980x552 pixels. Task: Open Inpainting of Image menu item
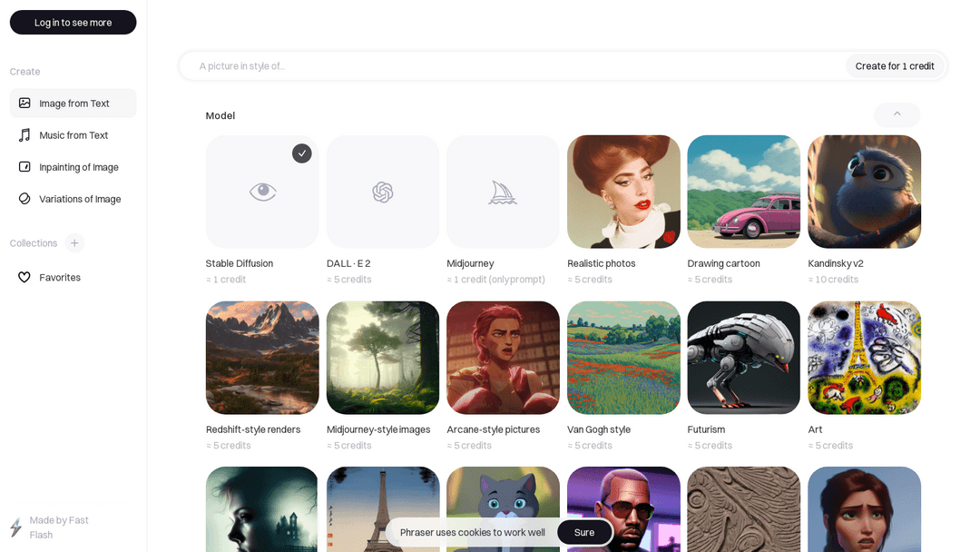73,167
